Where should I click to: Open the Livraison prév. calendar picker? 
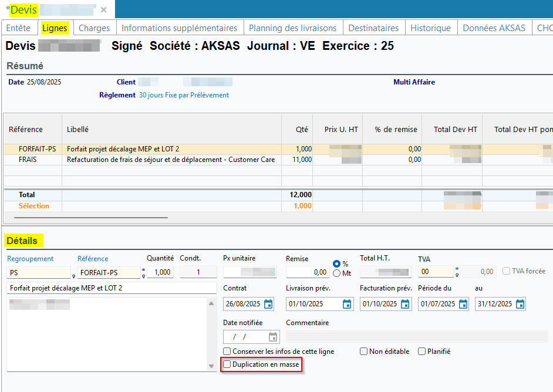(x=347, y=304)
